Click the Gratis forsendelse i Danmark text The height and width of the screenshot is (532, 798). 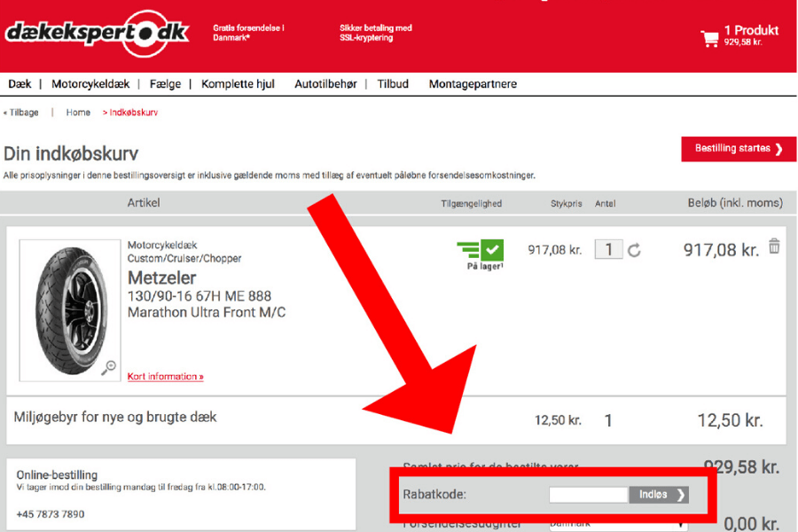(x=249, y=33)
